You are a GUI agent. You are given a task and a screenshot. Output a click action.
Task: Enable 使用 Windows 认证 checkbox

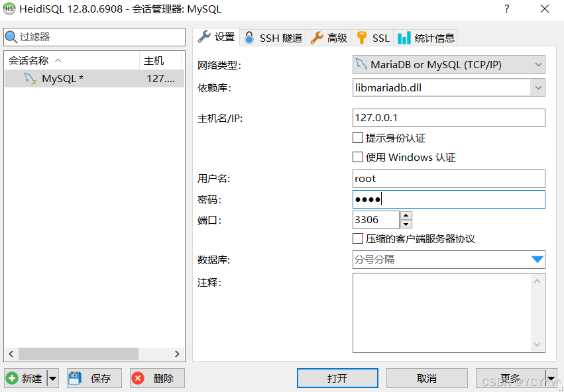pyautogui.click(x=357, y=157)
